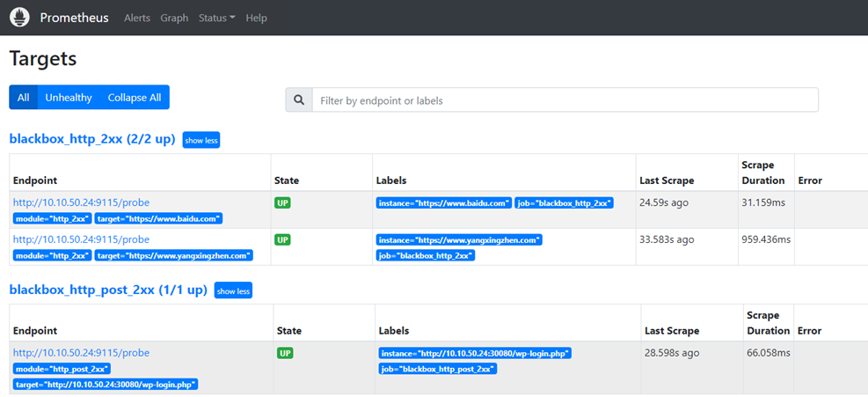The height and width of the screenshot is (397, 868).
Task: Go to the Graph page
Action: (174, 18)
